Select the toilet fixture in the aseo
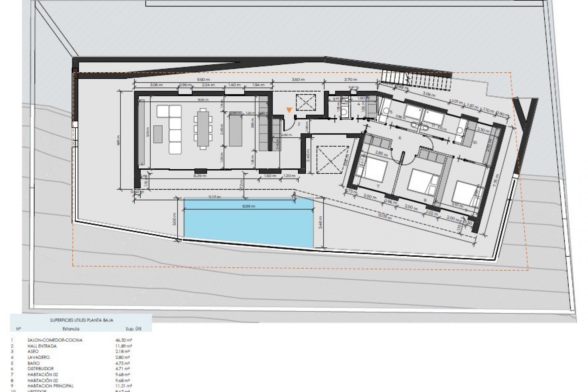Viewport: 588px width, 392px height. pos(344,112)
